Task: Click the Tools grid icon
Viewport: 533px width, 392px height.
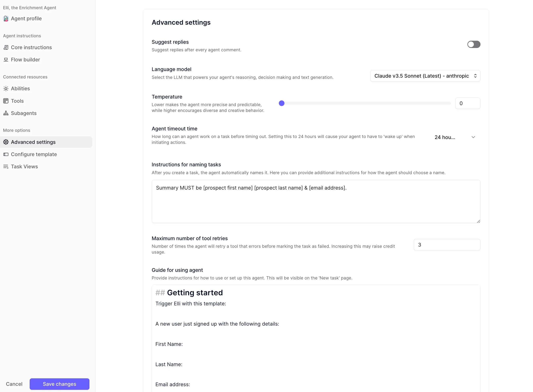Action: pyautogui.click(x=6, y=101)
